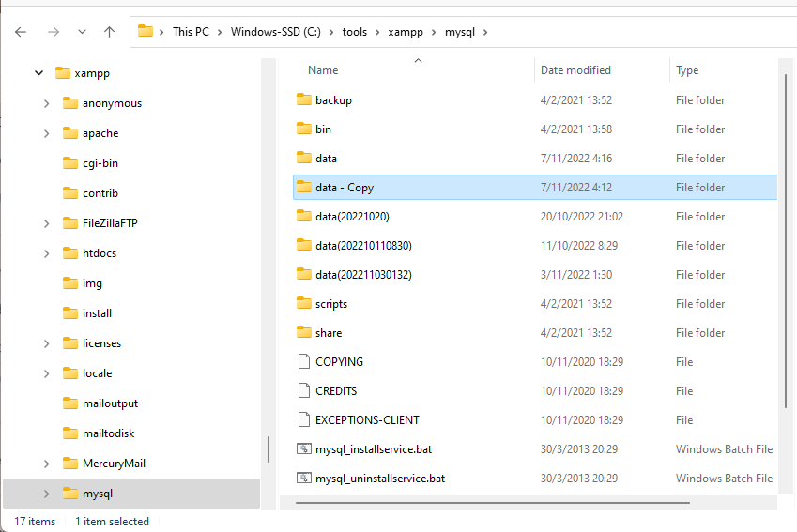
Task: Select cgi-bin folder in tree
Action: coord(100,163)
